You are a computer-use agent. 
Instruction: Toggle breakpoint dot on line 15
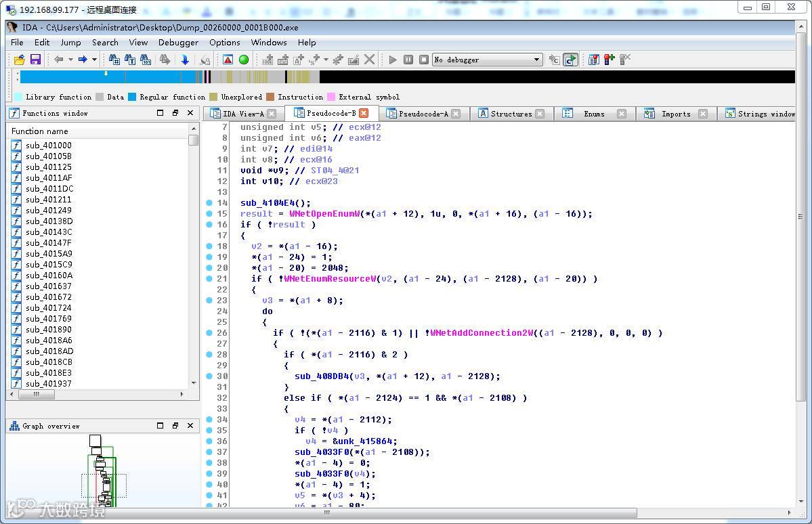point(209,213)
